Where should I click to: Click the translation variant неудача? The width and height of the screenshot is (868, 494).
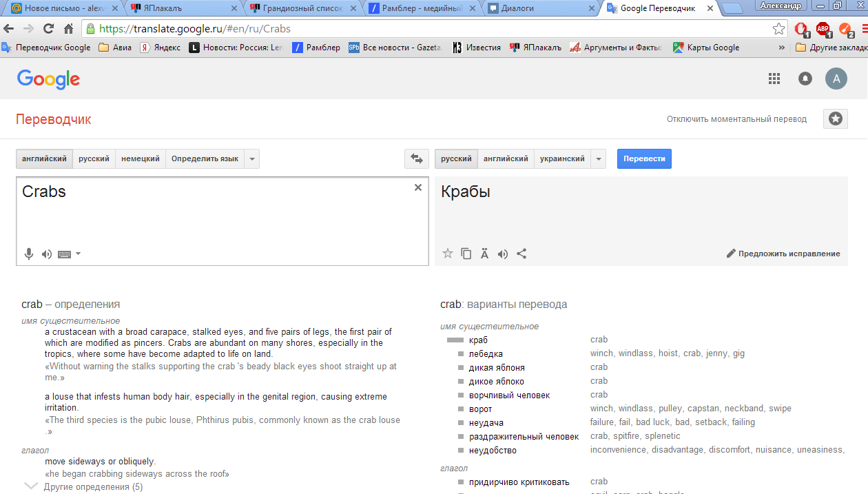point(486,422)
